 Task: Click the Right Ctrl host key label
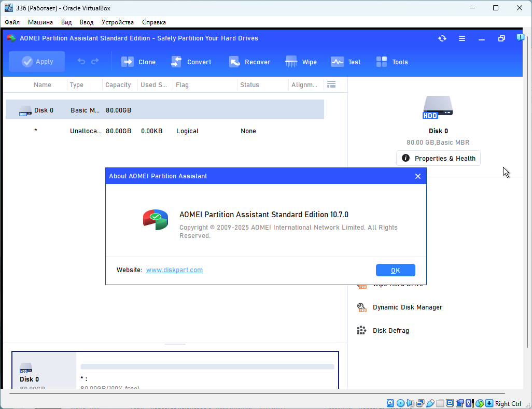508,404
